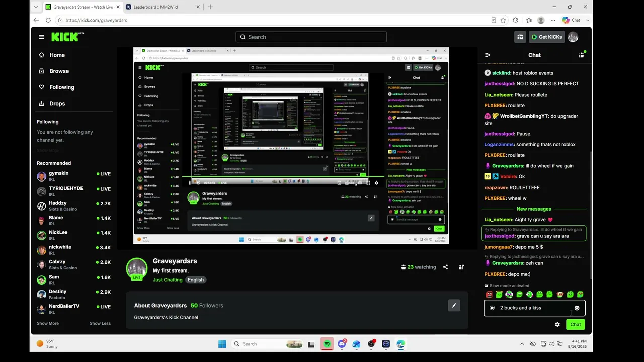Image resolution: width=644 pixels, height=362 pixels.
Task: Open Discord from the taskbar
Action: 342,344
